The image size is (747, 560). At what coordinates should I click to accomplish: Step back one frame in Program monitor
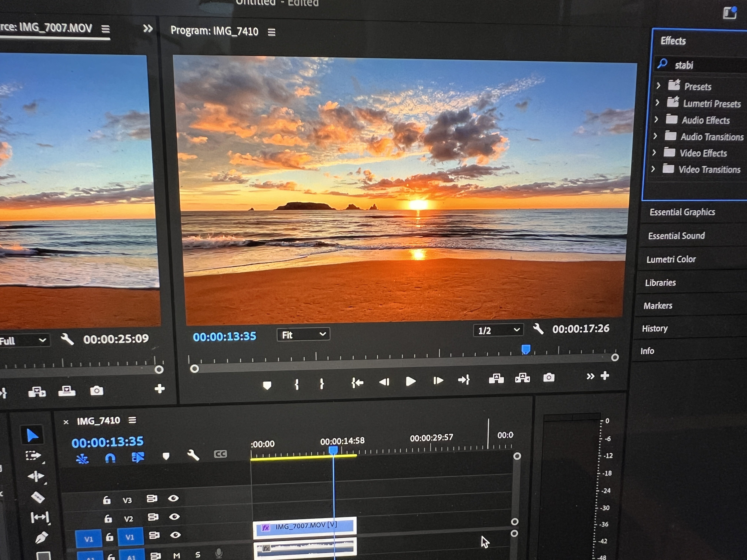click(384, 382)
